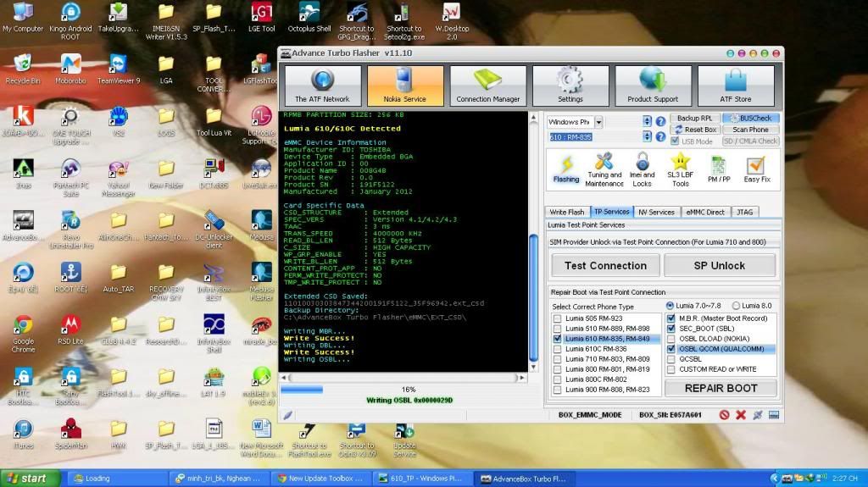The width and height of the screenshot is (868, 487).
Task: Switch to eMMC Direct tab
Action: pos(705,212)
